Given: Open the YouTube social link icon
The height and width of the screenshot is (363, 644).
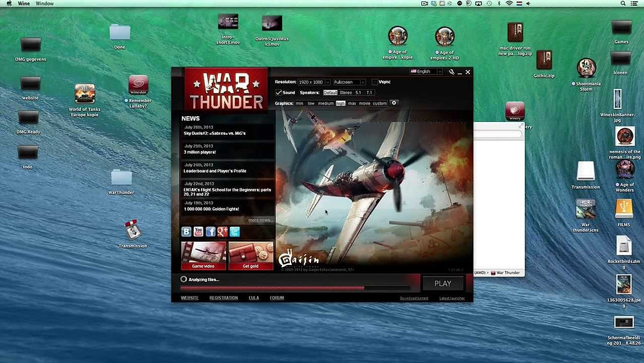Looking at the screenshot, I should [x=198, y=232].
